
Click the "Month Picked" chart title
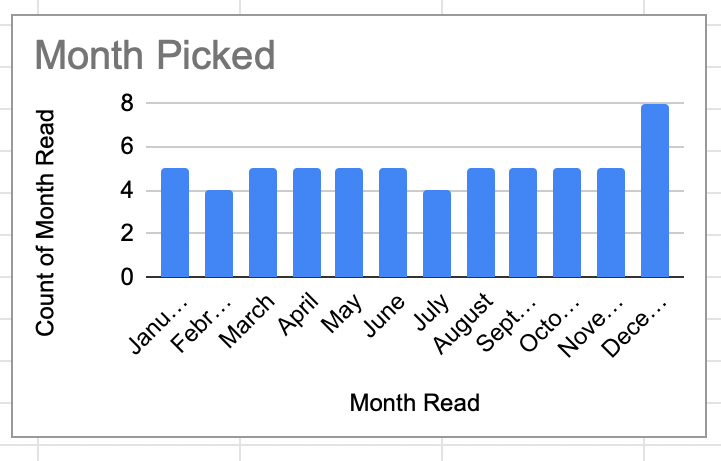pyautogui.click(x=155, y=56)
